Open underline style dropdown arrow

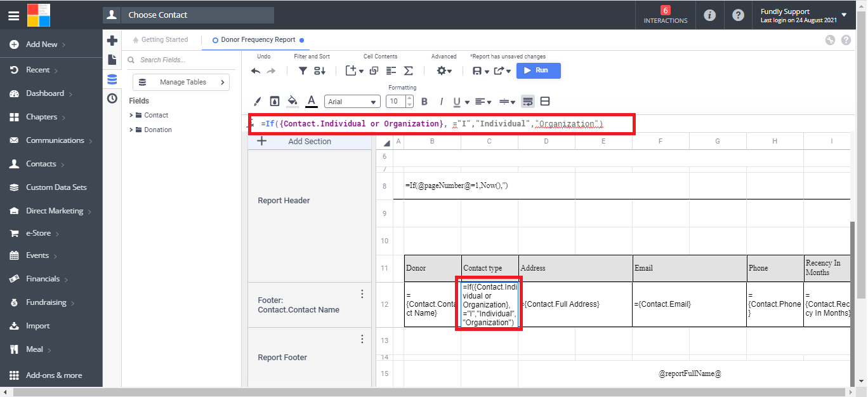pyautogui.click(x=467, y=102)
